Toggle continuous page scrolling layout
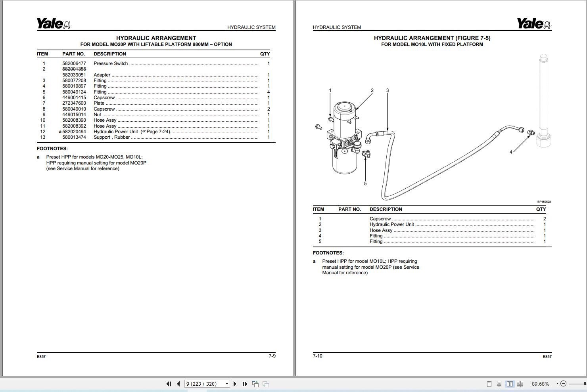This screenshot has height=392, width=587. 499,383
